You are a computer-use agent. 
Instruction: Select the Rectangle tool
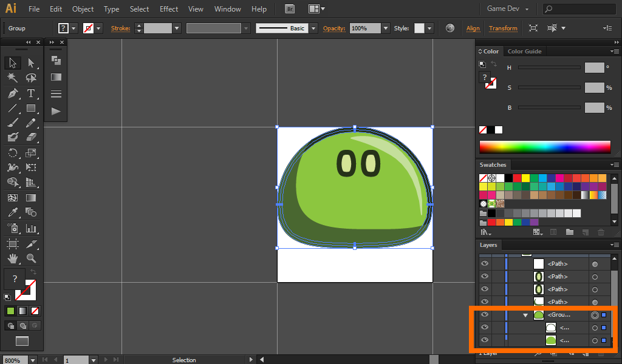31,109
